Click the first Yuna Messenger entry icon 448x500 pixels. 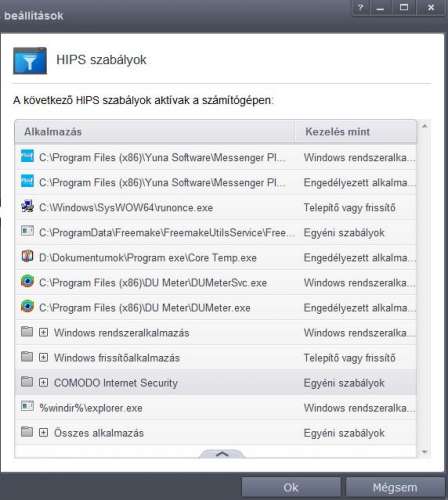pos(27,156)
